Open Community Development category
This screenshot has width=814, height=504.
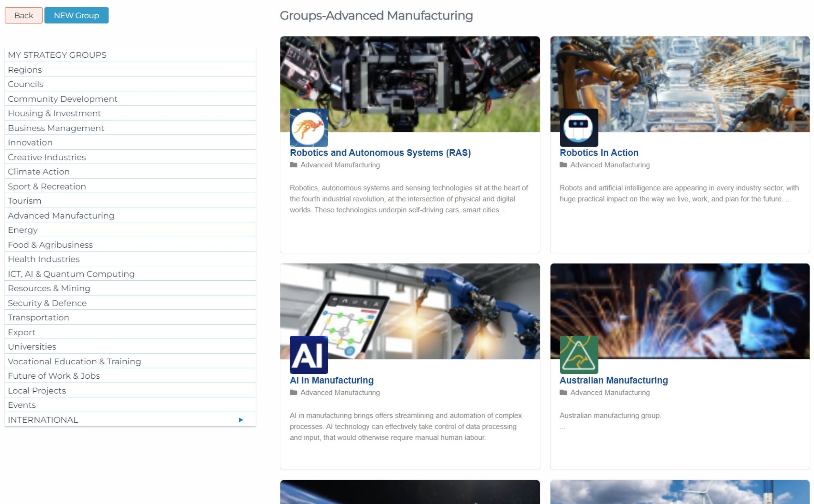point(130,99)
